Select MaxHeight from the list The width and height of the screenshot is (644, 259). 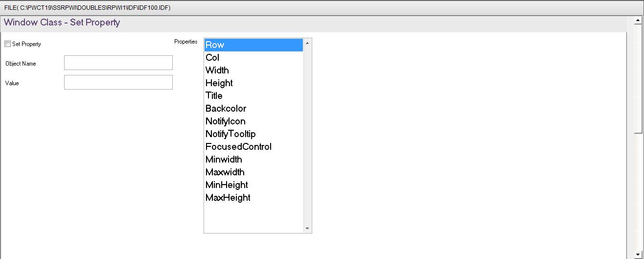(253, 198)
